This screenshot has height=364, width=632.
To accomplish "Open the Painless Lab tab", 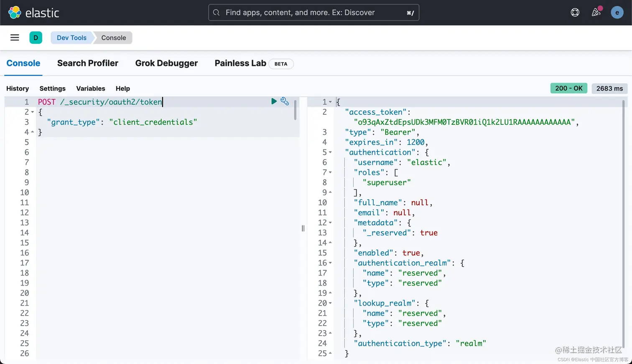I will click(x=240, y=63).
